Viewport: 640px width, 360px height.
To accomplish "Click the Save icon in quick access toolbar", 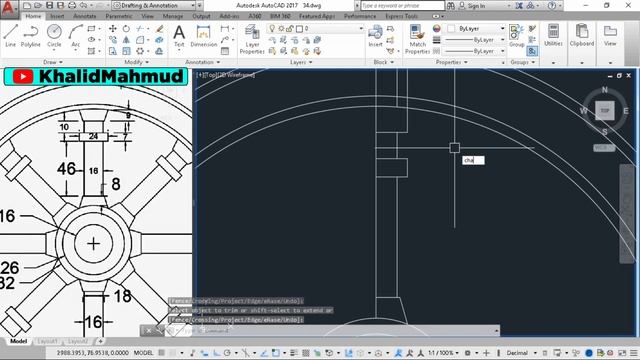I will [x=49, y=6].
